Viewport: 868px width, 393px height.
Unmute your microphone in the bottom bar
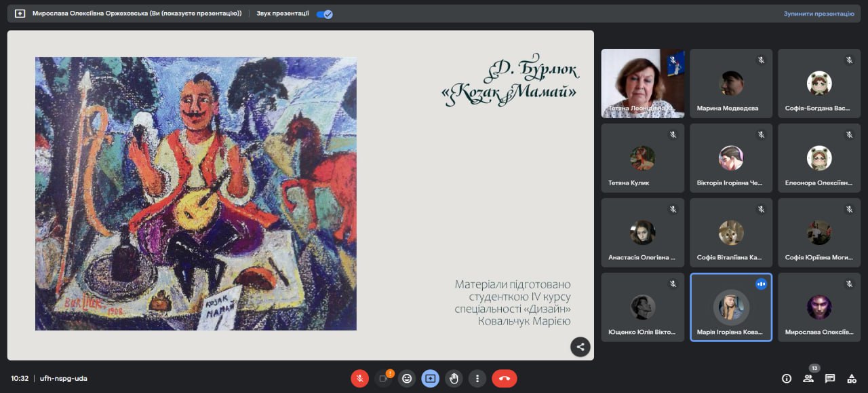coord(359,378)
